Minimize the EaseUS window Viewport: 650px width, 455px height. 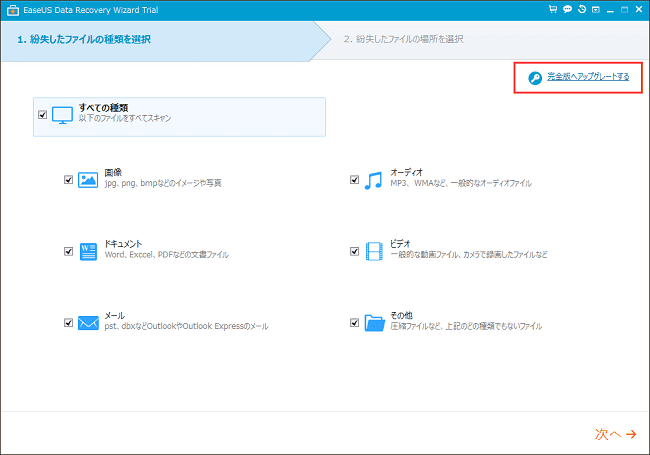pyautogui.click(x=610, y=10)
